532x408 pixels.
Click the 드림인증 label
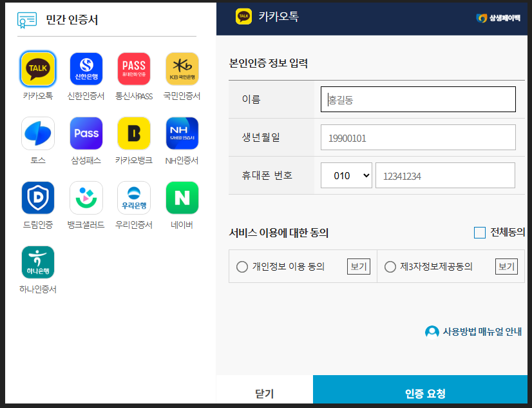coord(37,225)
